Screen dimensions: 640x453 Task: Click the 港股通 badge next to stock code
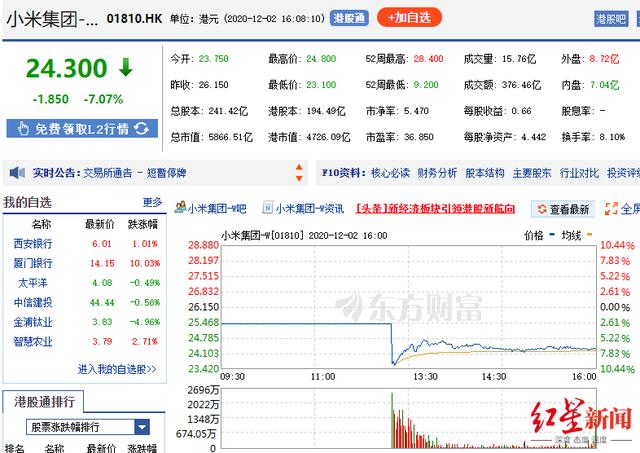[349, 18]
